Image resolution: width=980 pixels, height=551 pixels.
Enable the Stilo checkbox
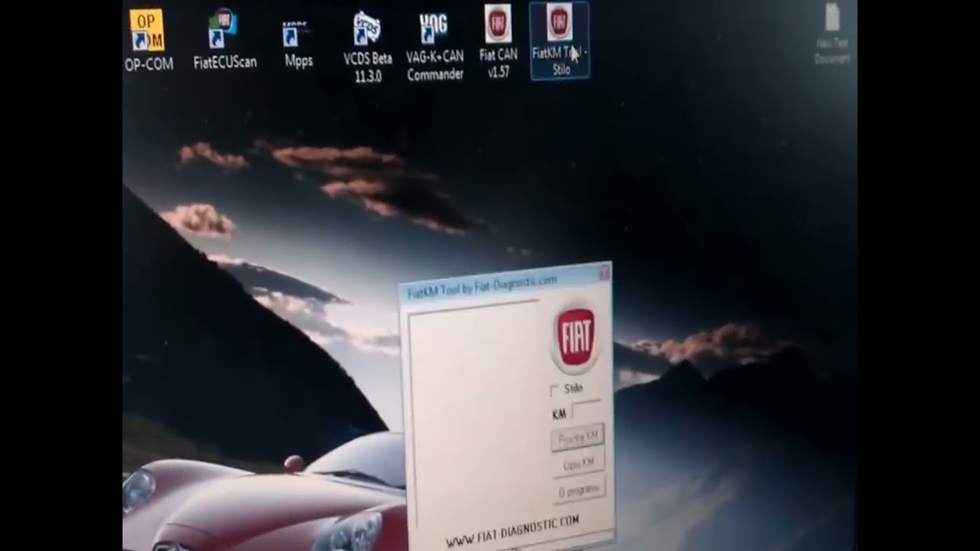coord(554,390)
